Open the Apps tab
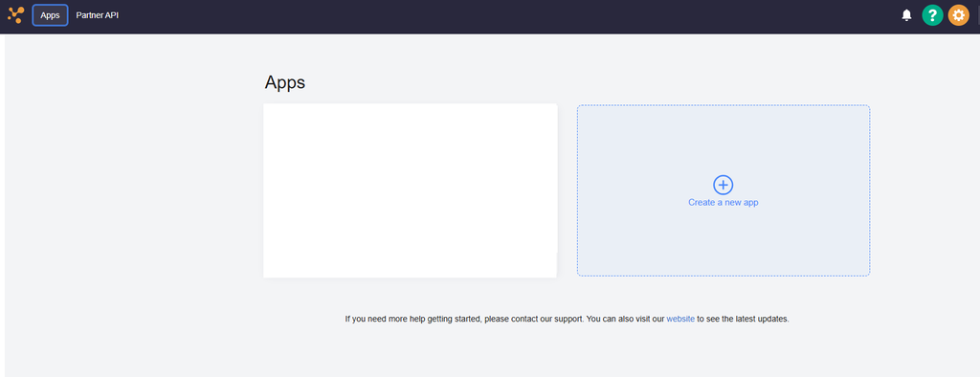 pos(50,15)
